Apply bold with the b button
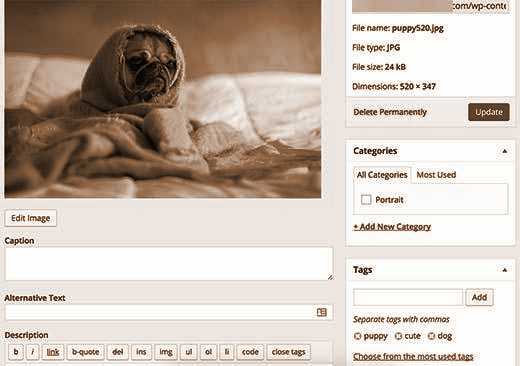The height and width of the screenshot is (366, 520). click(x=16, y=352)
